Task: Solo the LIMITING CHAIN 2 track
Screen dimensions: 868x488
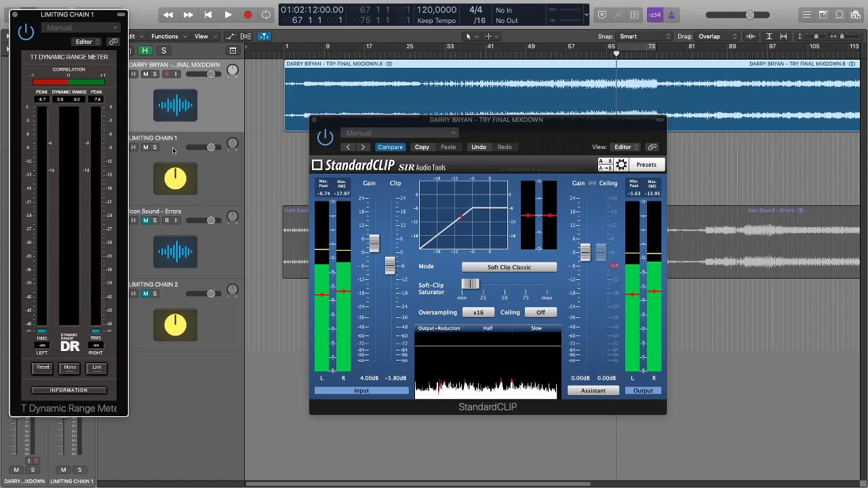Action: (155, 293)
